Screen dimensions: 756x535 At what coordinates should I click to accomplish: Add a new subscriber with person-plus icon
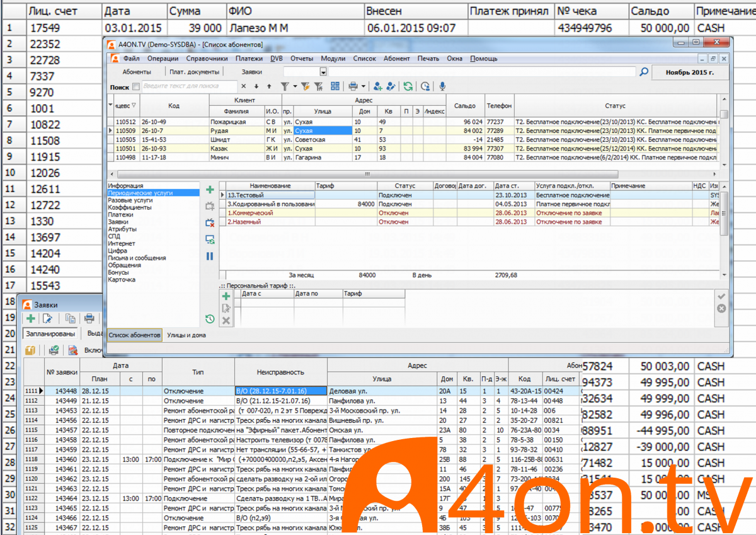tap(377, 86)
